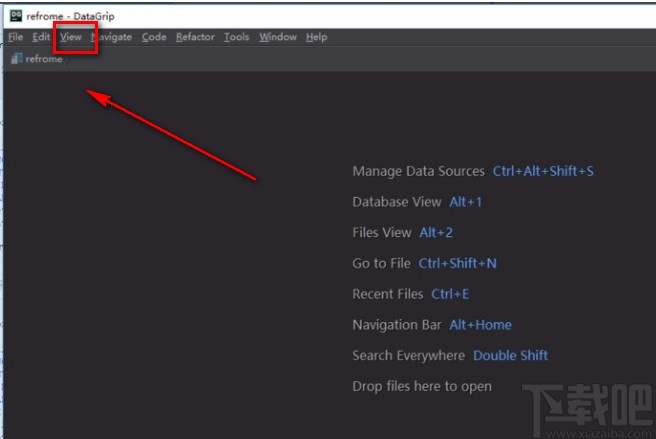
Task: Click the Ctrl+Alt+Shift+S shortcut label
Action: click(543, 171)
